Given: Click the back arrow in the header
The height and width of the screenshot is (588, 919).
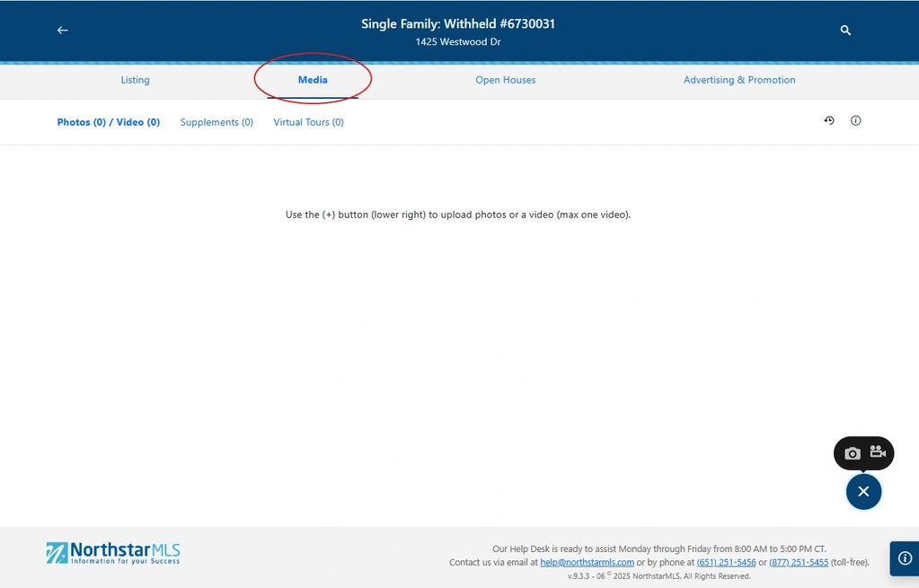Looking at the screenshot, I should tap(62, 31).
